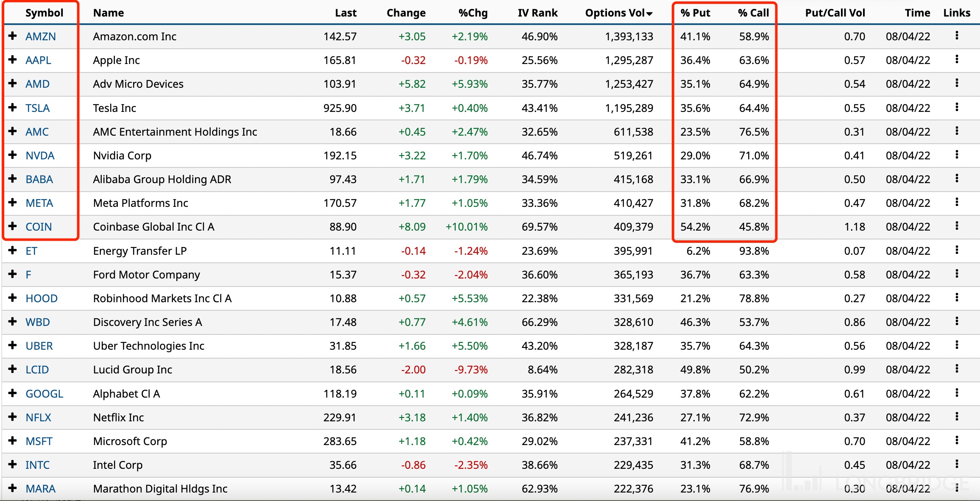Image resolution: width=980 pixels, height=501 pixels.
Task: Sort table by Last price header
Action: (x=346, y=13)
